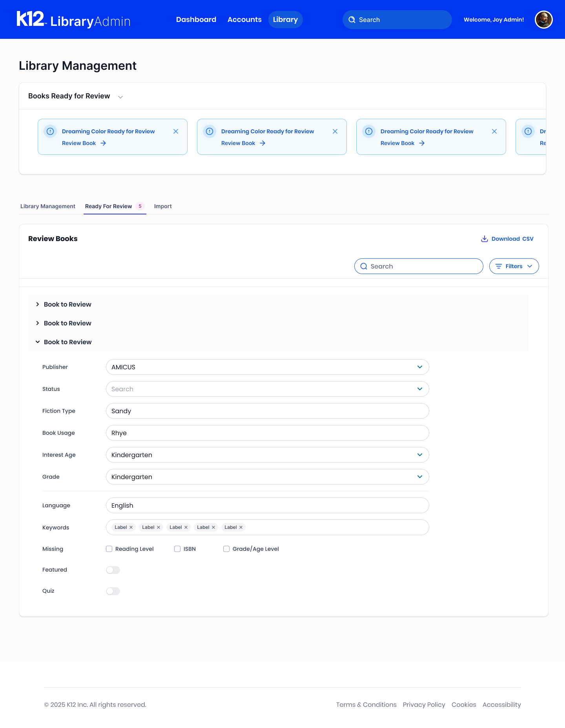Viewport: 565px width, 728px height.
Task: Click the Review Books search field
Action: (x=419, y=266)
